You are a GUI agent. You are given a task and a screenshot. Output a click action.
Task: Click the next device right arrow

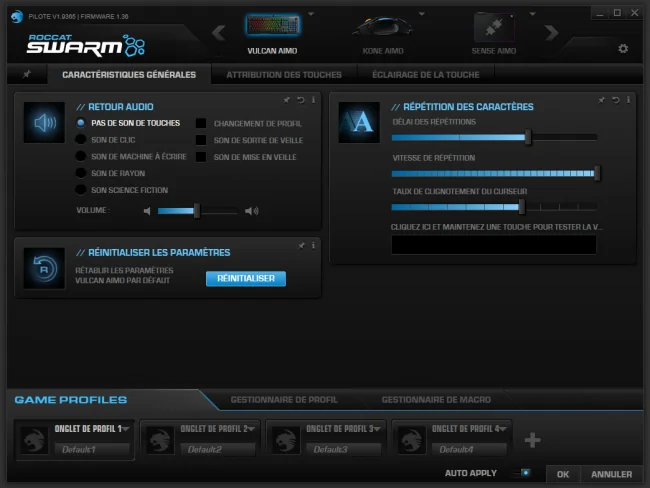click(x=551, y=32)
